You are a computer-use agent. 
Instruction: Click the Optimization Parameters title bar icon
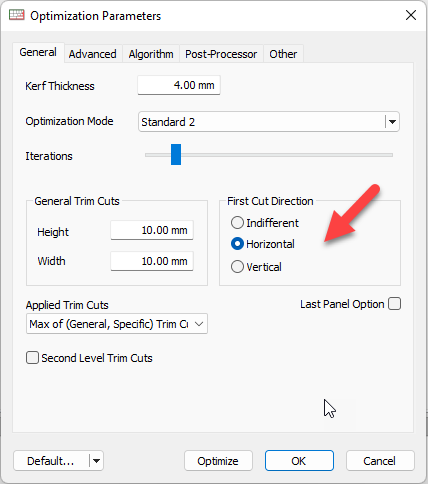pos(17,15)
